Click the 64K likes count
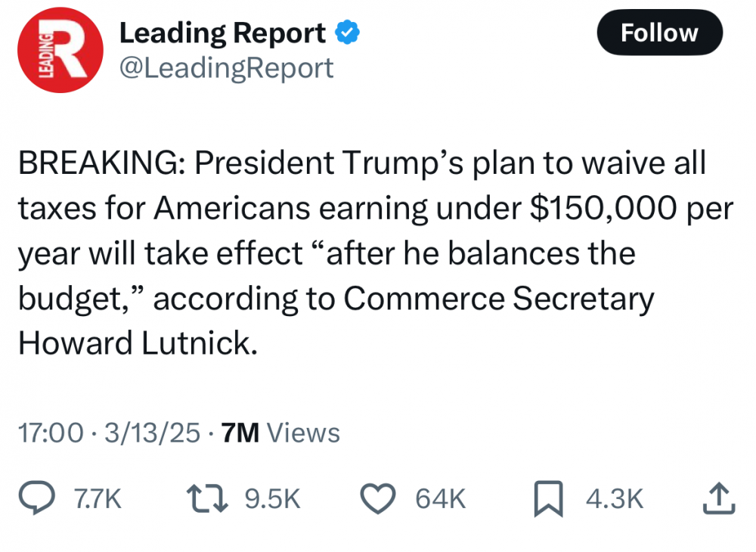756x552 pixels. point(441,499)
